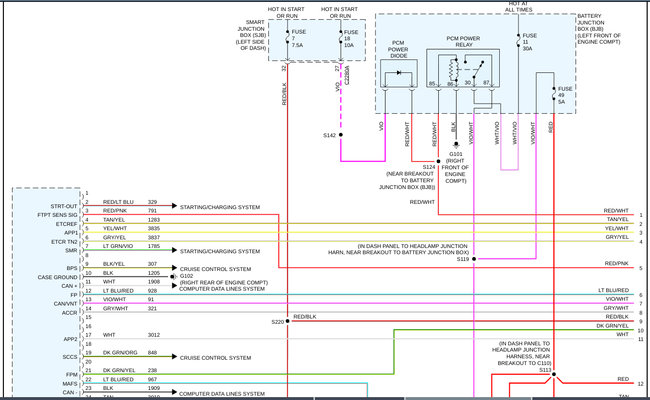This screenshot has height=400, width=650.
Task: Select the FUSE 18 10A label
Action: [351, 38]
